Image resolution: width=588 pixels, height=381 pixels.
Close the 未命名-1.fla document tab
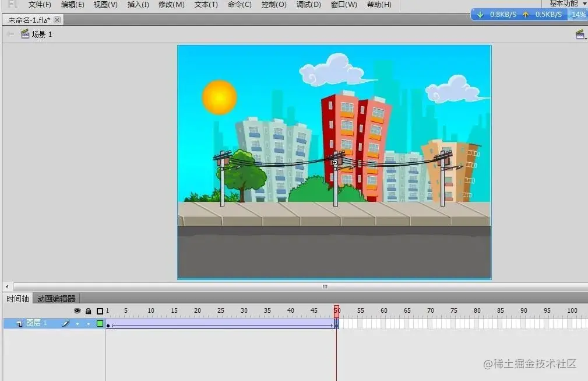click(57, 19)
